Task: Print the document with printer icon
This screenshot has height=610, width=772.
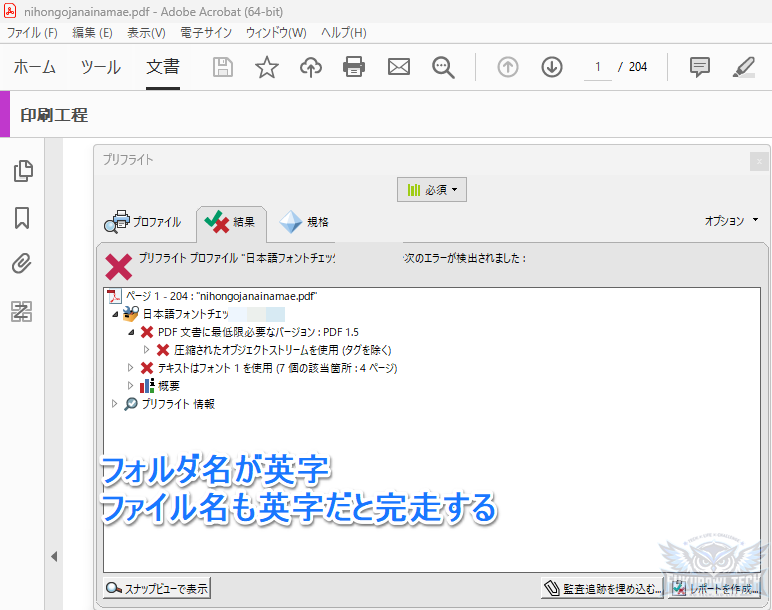Action: 354,67
